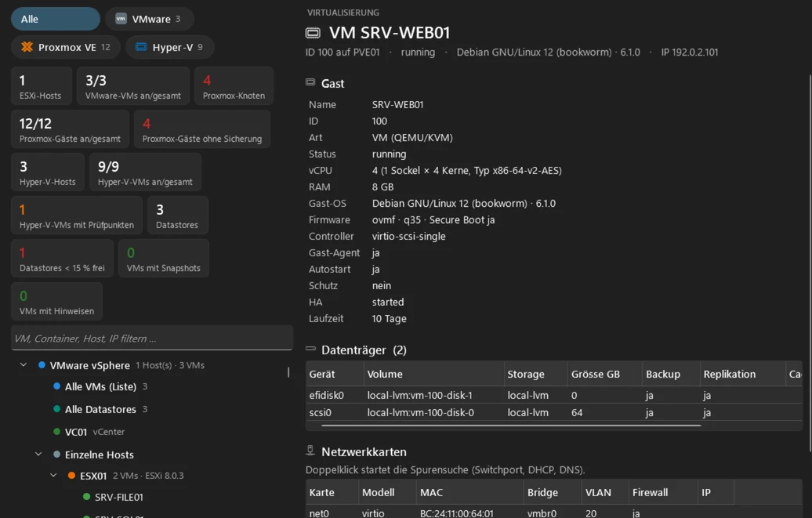
Task: Select the efidisk0 disk row
Action: pyautogui.click(x=553, y=395)
